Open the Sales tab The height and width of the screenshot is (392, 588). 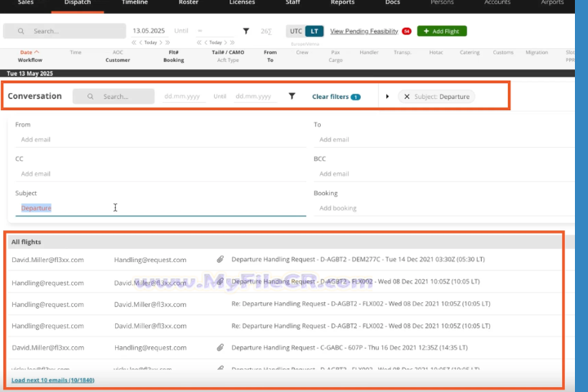pos(25,3)
